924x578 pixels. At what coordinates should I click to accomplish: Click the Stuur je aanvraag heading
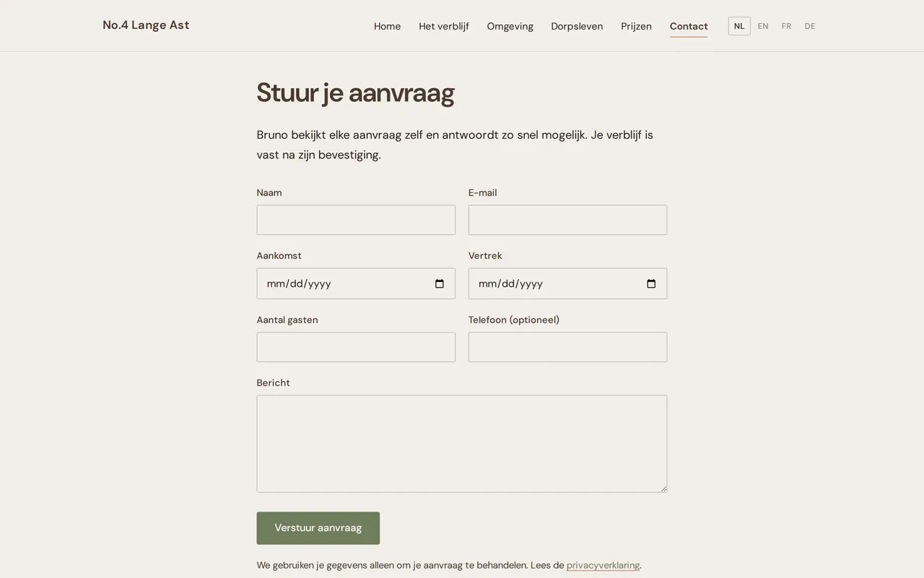(x=355, y=93)
